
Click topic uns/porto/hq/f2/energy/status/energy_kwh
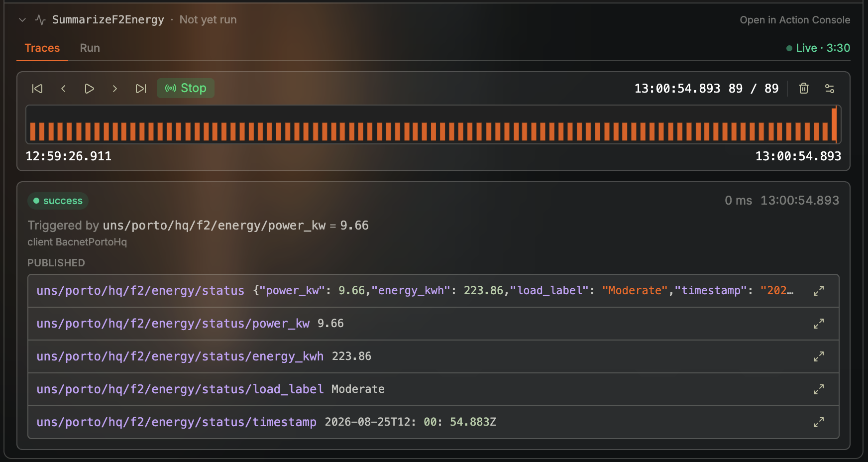[180, 356]
